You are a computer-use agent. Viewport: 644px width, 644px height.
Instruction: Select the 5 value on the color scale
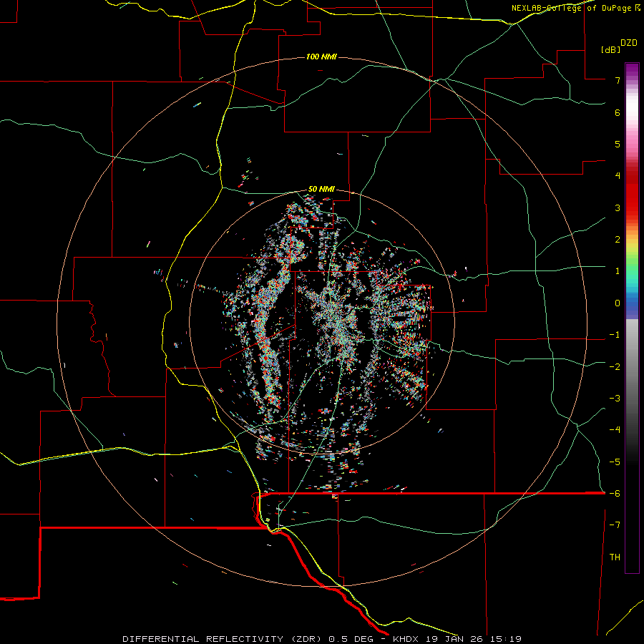coord(618,144)
